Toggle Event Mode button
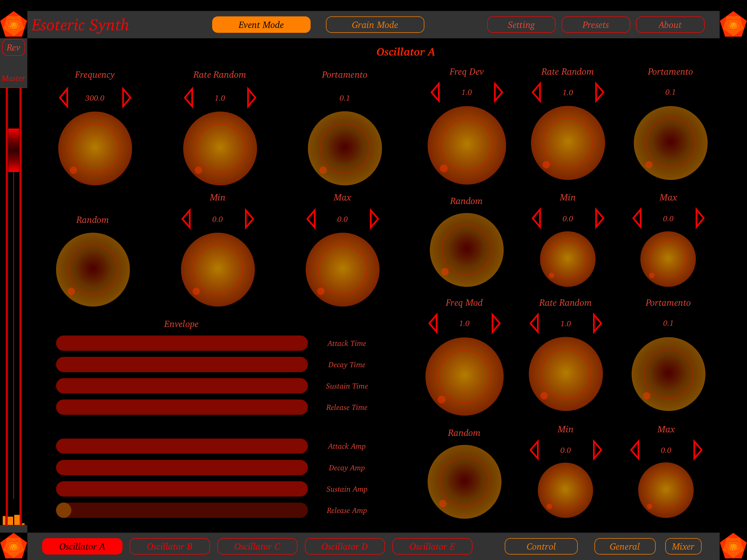 click(261, 25)
